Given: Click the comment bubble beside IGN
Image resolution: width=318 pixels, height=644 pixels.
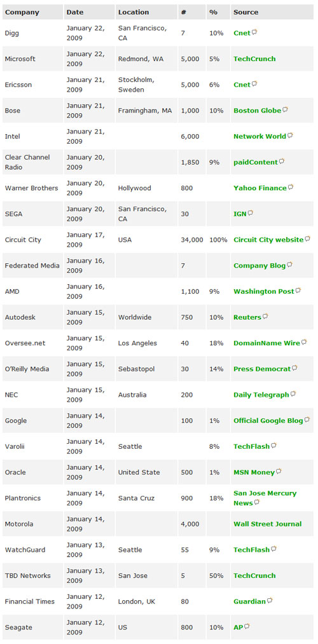Looking at the screenshot, I should [251, 213].
